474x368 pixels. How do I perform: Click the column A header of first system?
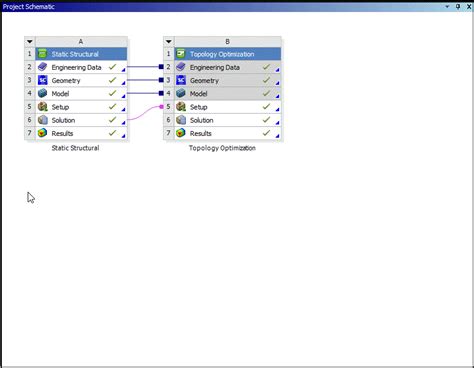[x=81, y=42]
